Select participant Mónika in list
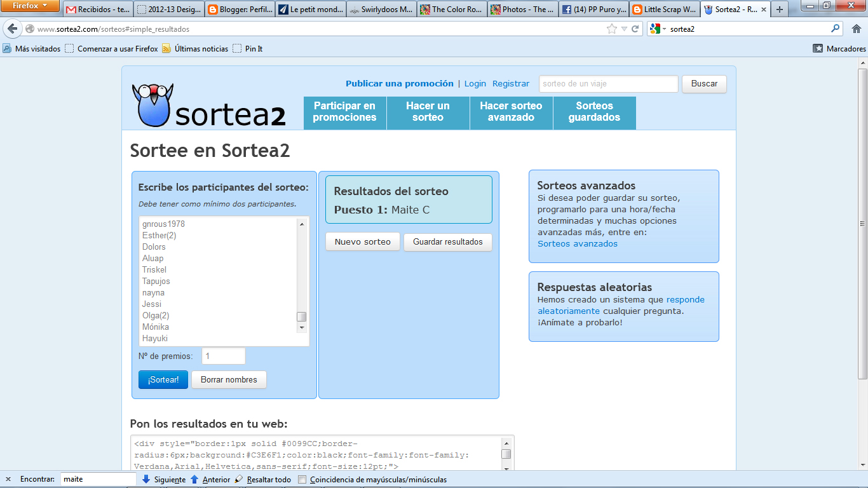Screen dimensions: 868x488 156,327
